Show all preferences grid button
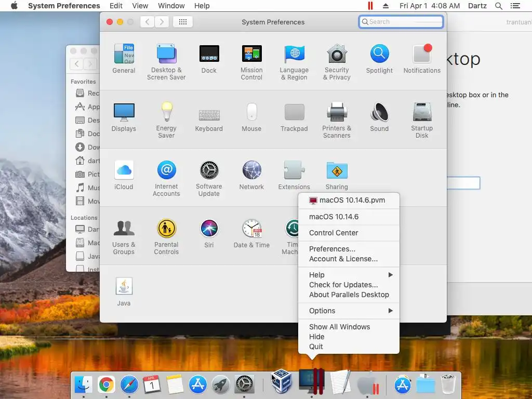The width and height of the screenshot is (532, 399). [183, 22]
